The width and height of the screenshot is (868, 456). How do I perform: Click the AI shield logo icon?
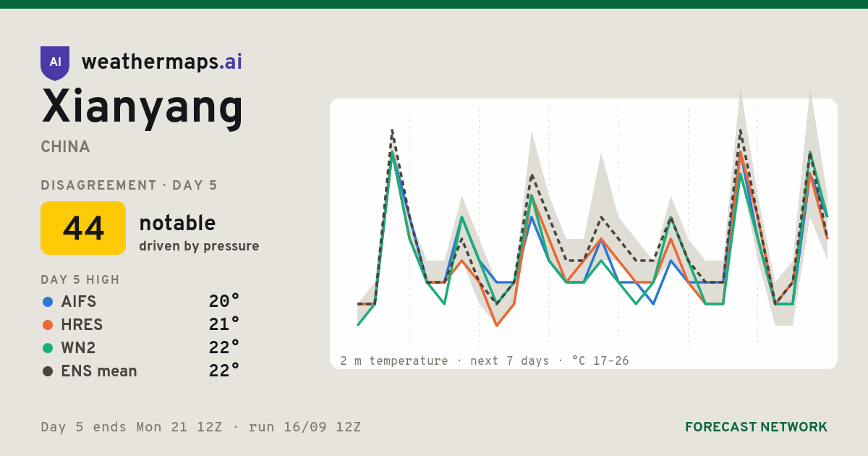click(x=55, y=63)
